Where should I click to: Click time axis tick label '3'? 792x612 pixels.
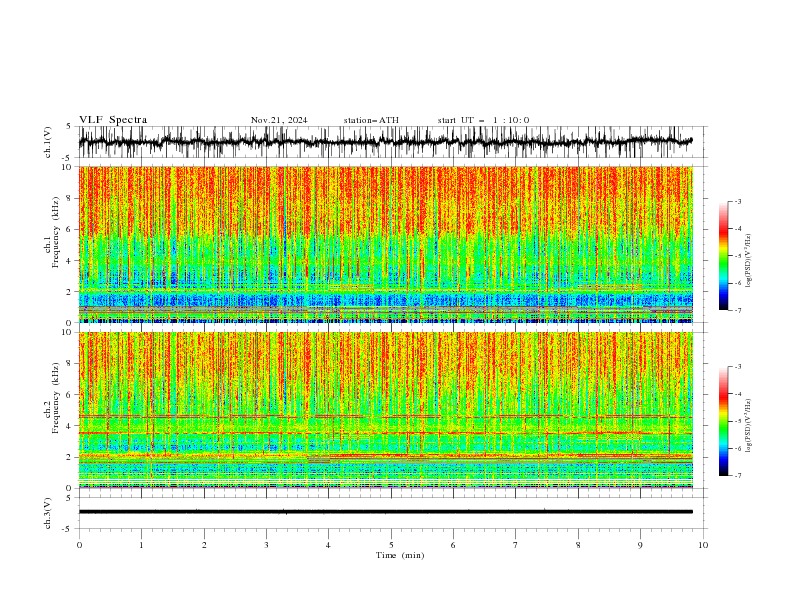266,545
